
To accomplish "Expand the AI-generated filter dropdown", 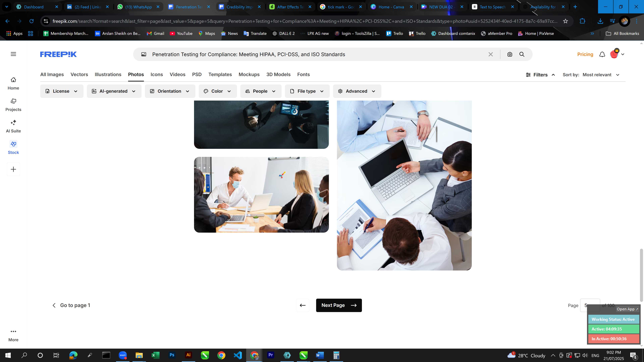I will pyautogui.click(x=114, y=91).
